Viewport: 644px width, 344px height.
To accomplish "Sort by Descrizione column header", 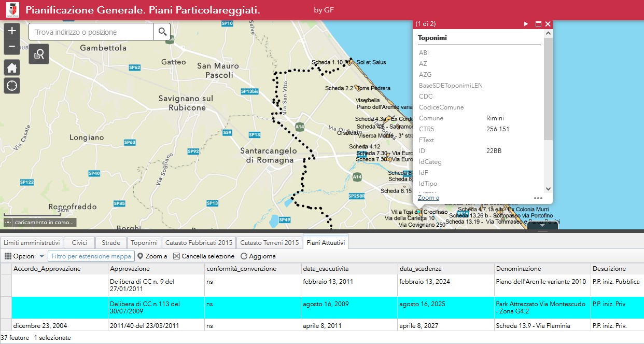I will pyautogui.click(x=617, y=269).
